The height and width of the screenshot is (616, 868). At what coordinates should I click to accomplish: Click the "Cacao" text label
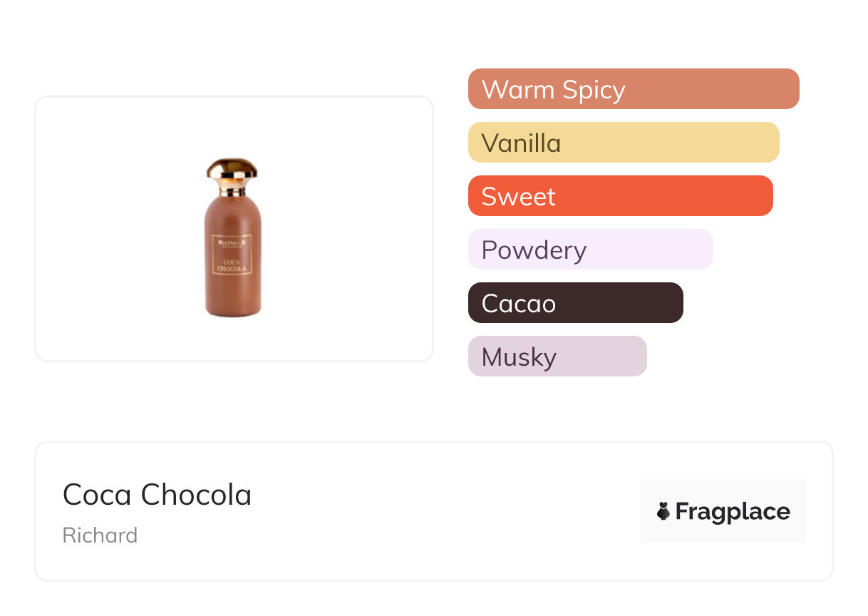tap(518, 304)
